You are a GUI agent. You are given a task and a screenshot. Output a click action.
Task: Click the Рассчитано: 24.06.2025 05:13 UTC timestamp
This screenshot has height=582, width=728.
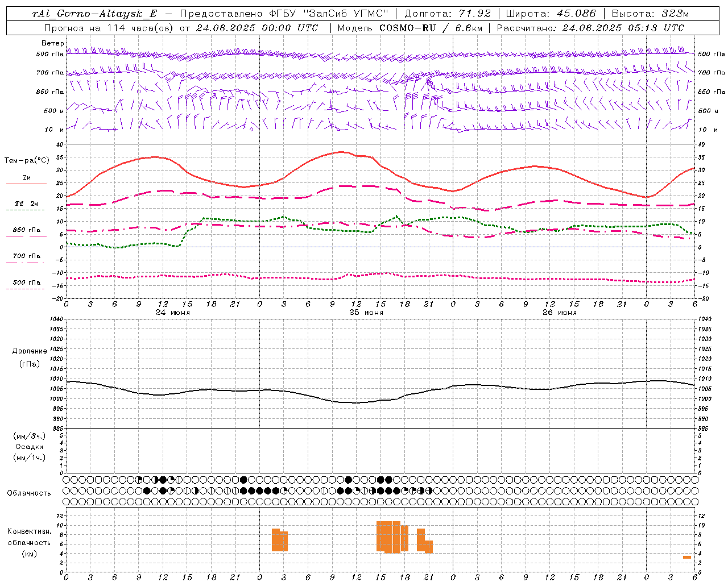point(590,28)
